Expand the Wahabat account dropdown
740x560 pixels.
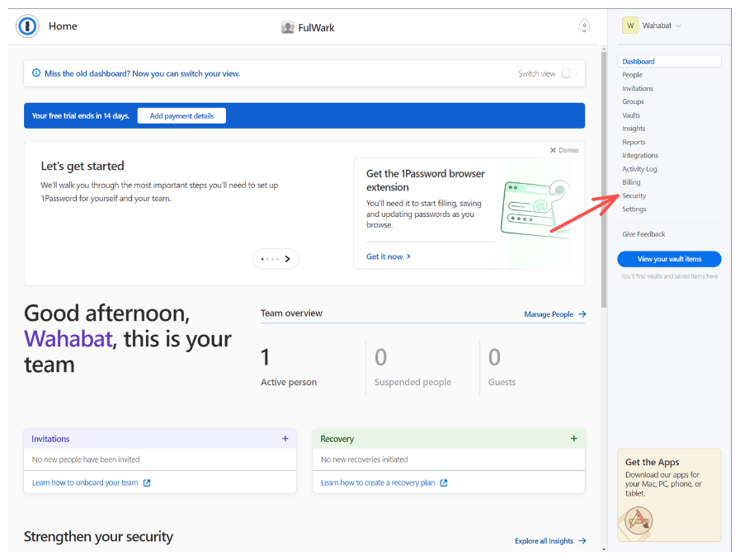(x=678, y=26)
